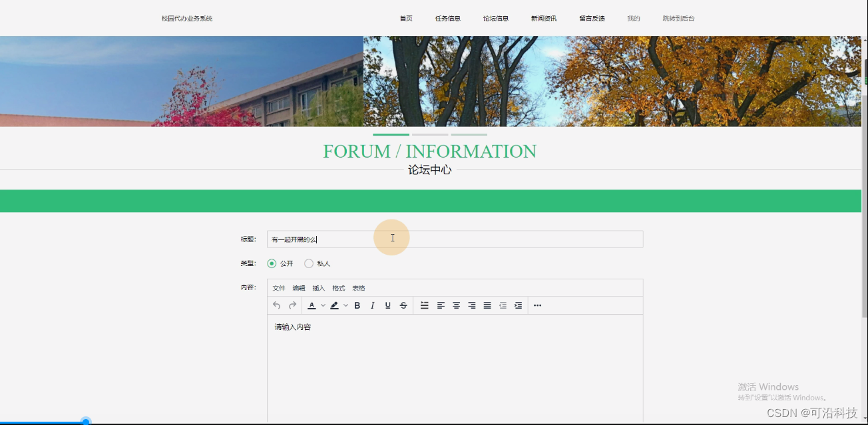Show more toolbar options (three dots)
This screenshot has height=425, width=868.
(x=538, y=305)
